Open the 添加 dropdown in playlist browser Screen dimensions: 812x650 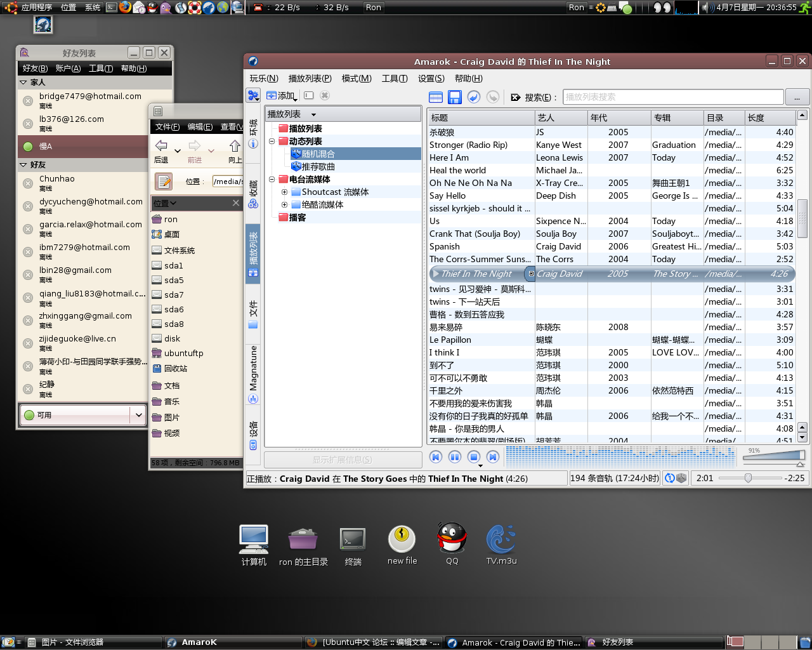coord(282,96)
